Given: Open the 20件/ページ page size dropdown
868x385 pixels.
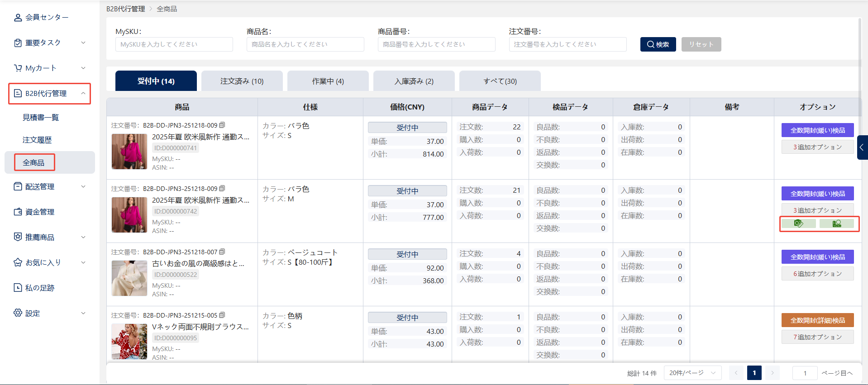Looking at the screenshot, I should [x=692, y=373].
